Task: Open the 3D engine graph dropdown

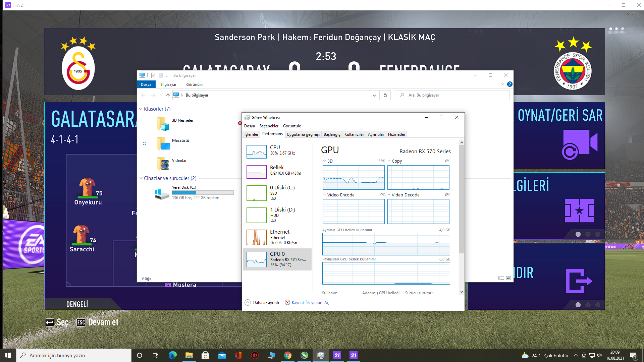Action: point(325,161)
